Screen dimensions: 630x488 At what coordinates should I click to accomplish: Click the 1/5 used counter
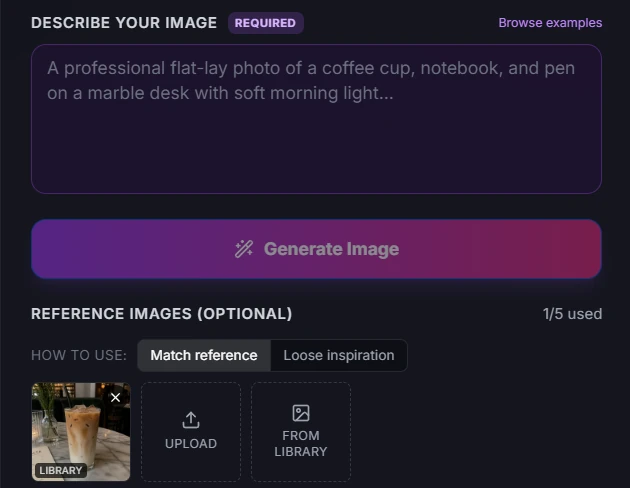point(572,314)
